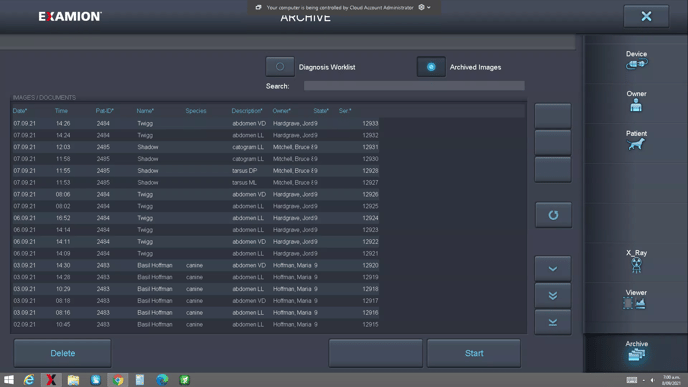The width and height of the screenshot is (688, 387).
Task: Click the Start button
Action: [x=474, y=353]
